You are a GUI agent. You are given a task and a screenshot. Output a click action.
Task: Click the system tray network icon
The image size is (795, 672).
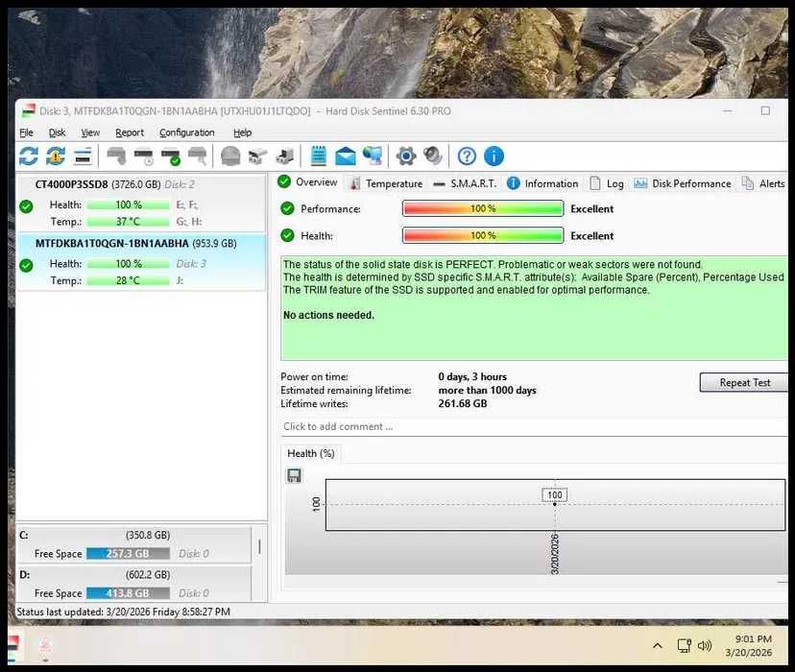685,646
